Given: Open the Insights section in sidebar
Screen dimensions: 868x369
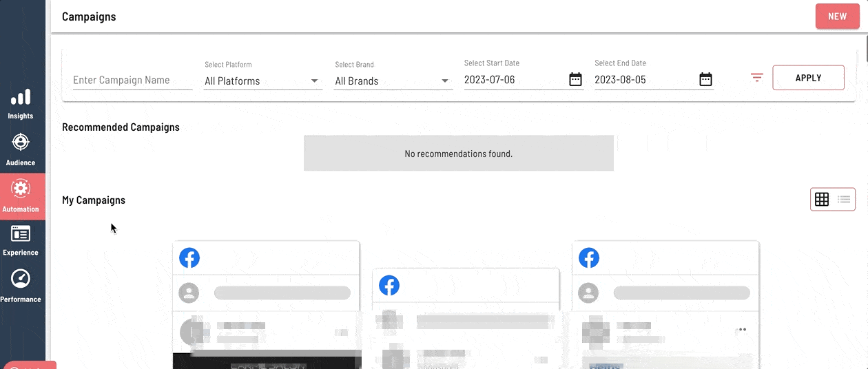Looking at the screenshot, I should click(21, 104).
